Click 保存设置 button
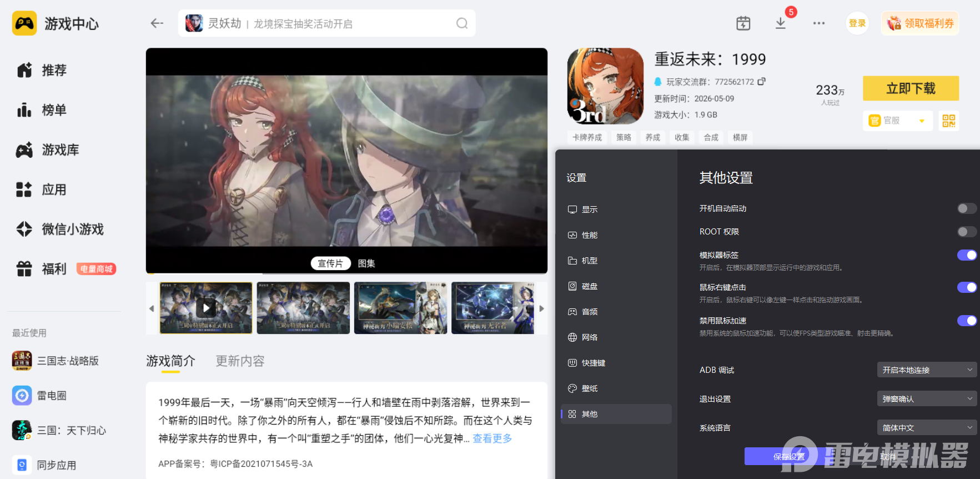Image resolution: width=980 pixels, height=479 pixels. click(789, 457)
